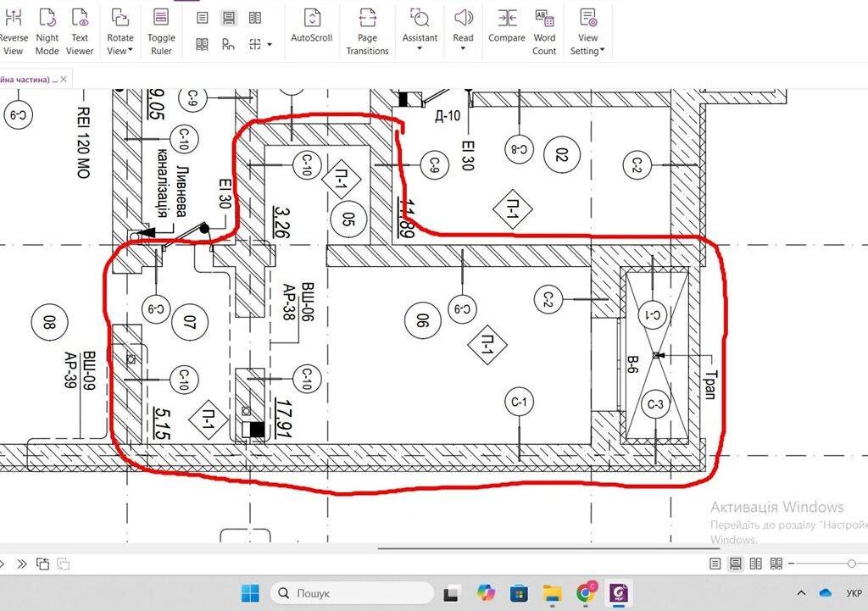Toggle facing pages view in ribbon
The image size is (868, 611).
pyautogui.click(x=255, y=18)
